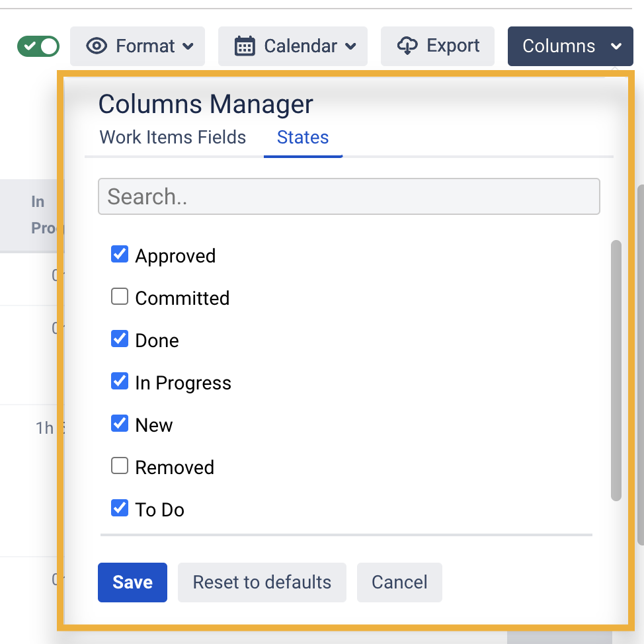Screen dimensions: 644x644
Task: Toggle the green switch beside Format
Action: point(38,46)
